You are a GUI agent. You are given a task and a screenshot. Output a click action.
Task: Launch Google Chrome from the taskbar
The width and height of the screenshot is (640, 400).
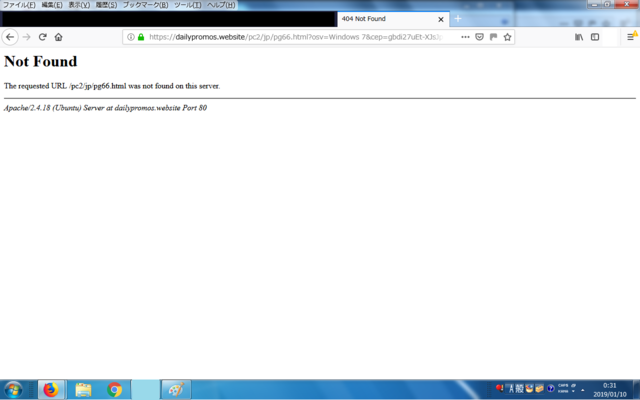[115, 390]
